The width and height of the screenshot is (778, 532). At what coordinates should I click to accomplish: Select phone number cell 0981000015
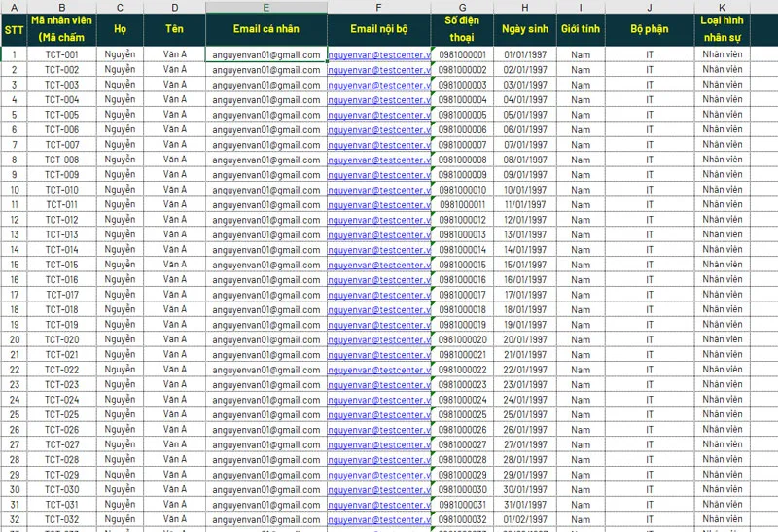pos(462,266)
